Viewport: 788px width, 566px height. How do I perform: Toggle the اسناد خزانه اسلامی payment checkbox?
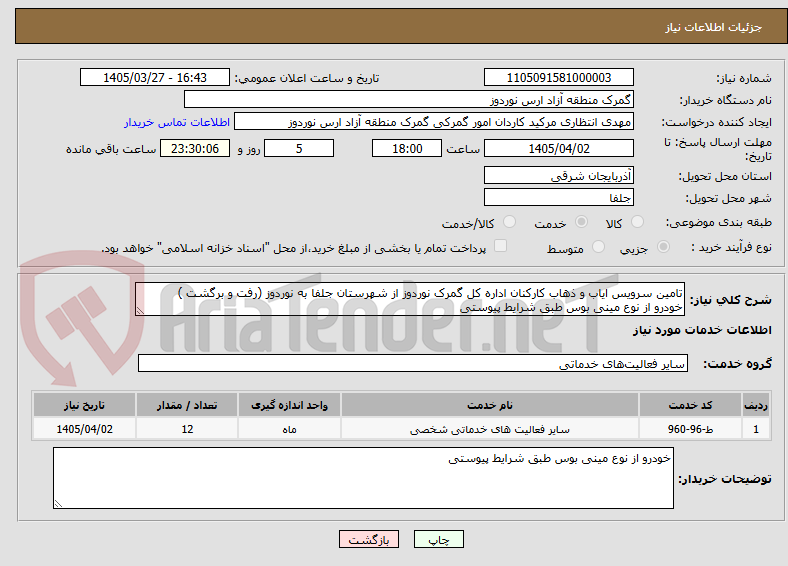click(x=501, y=246)
